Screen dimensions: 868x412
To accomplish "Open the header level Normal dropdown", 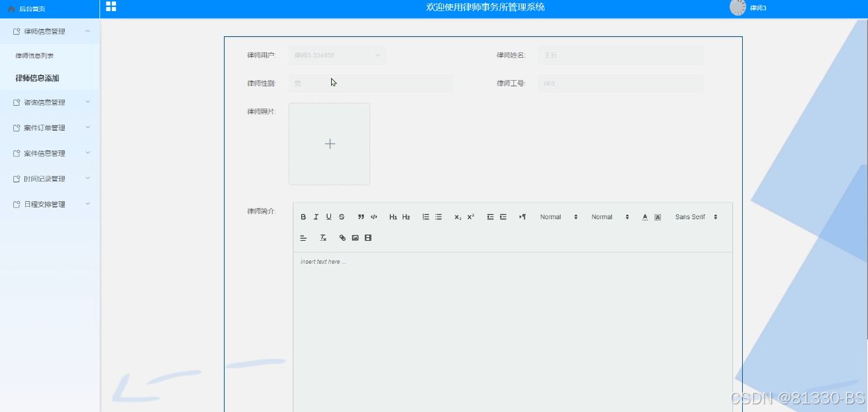I will click(610, 217).
